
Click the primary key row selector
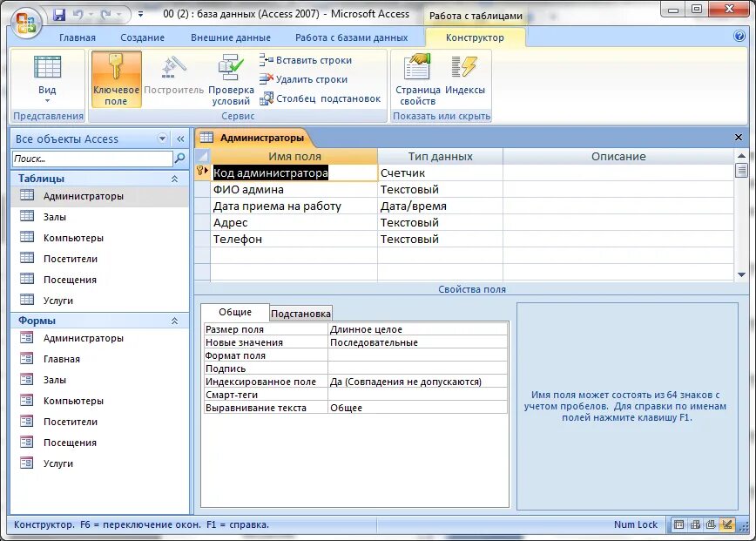click(x=202, y=172)
